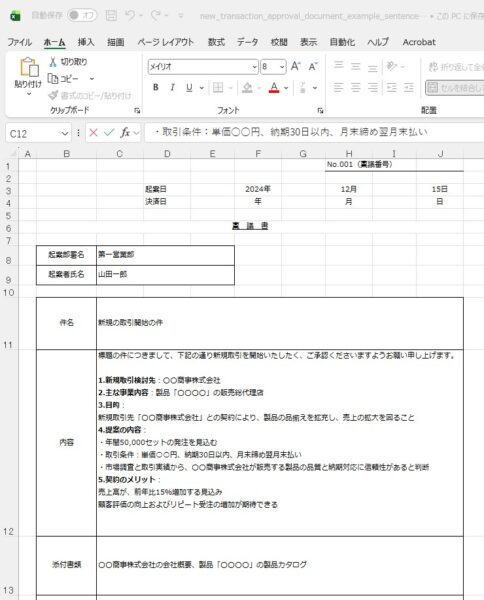Image resolution: width=484 pixels, height=600 pixels.
Task: Switch to the 校閲 tab
Action: tap(279, 42)
